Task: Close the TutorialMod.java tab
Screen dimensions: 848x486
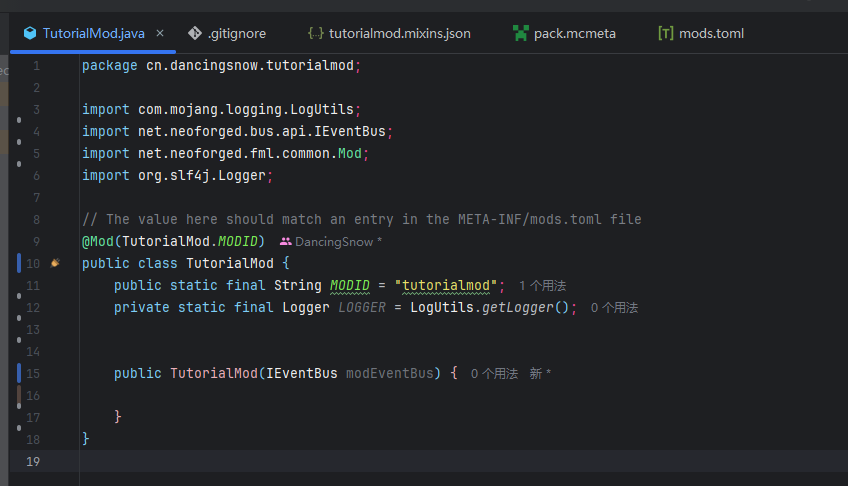Action: click(160, 33)
